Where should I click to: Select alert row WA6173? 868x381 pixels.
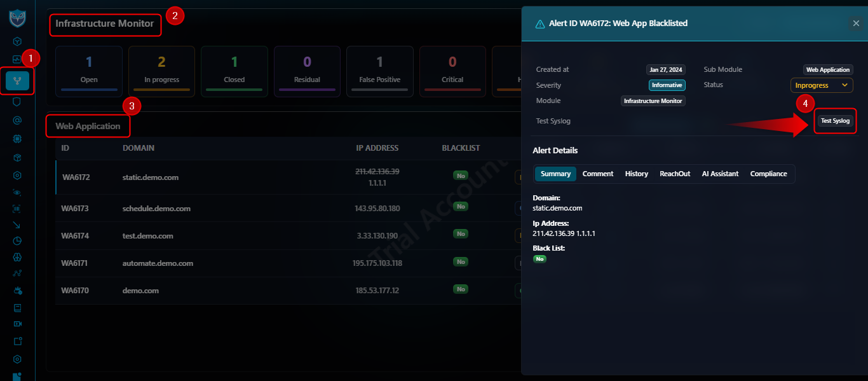point(288,208)
